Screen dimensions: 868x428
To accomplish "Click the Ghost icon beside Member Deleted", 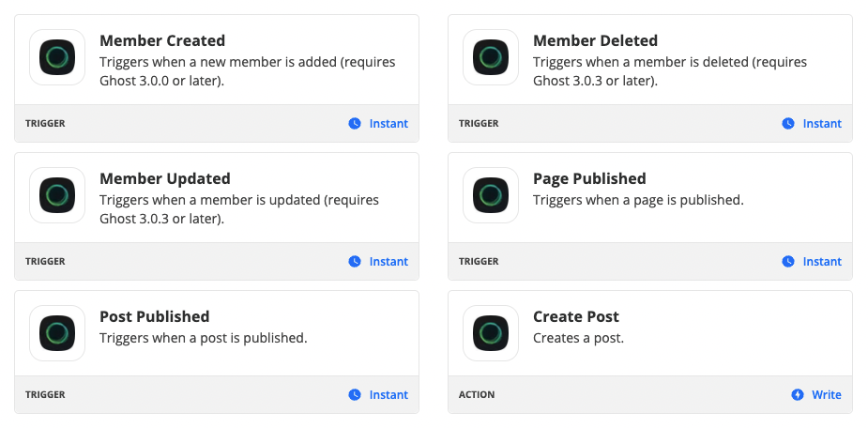I will pyautogui.click(x=491, y=57).
